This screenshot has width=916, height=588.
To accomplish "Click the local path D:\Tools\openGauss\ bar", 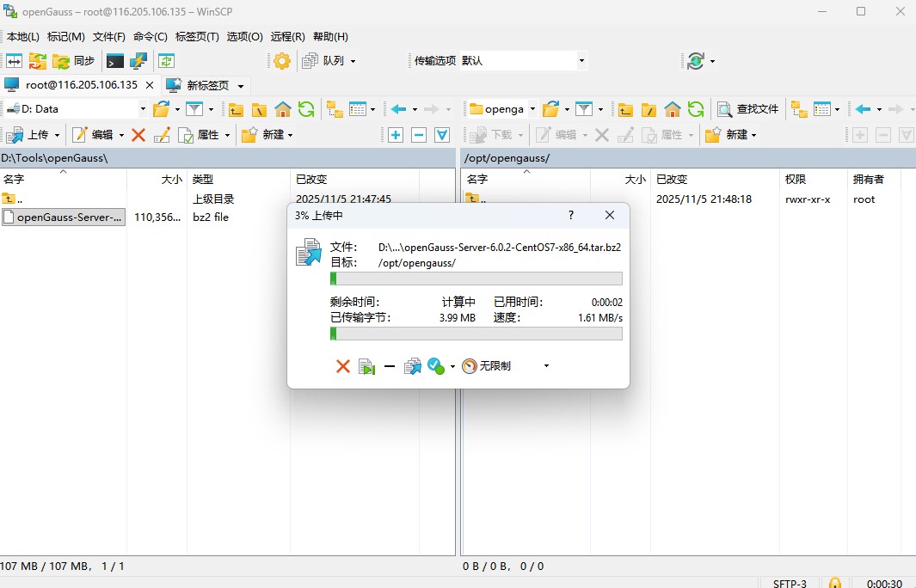I will tap(227, 158).
